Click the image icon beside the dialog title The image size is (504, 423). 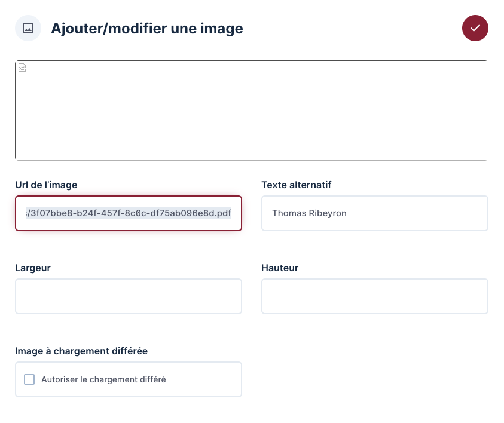click(28, 28)
